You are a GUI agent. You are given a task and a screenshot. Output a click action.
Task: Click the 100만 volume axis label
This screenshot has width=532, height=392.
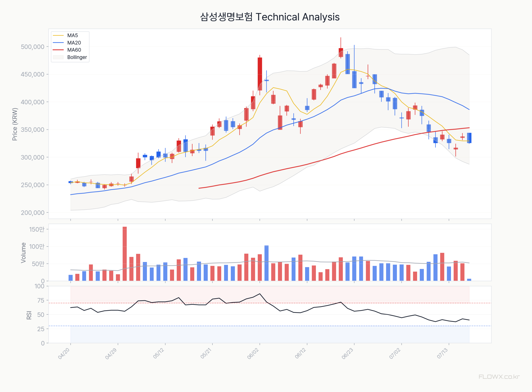[37, 247]
